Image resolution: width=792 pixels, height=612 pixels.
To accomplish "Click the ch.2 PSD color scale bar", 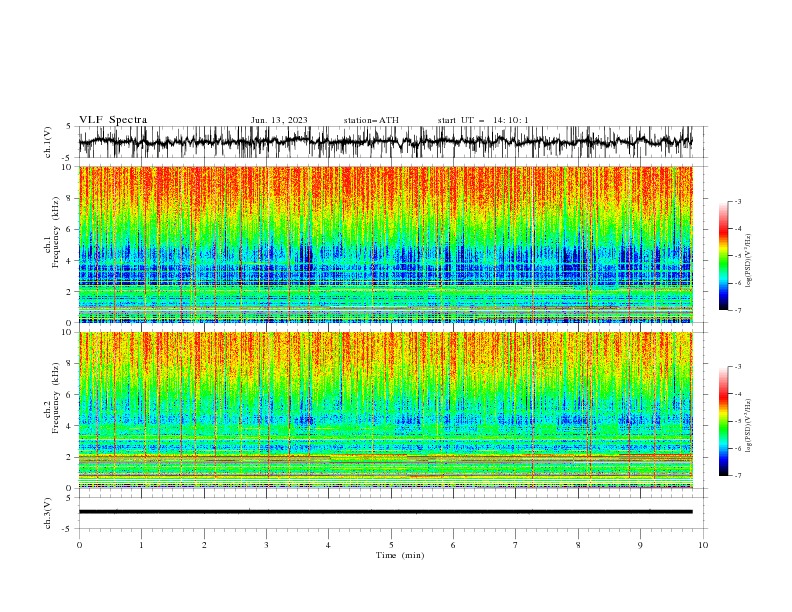I will [723, 421].
